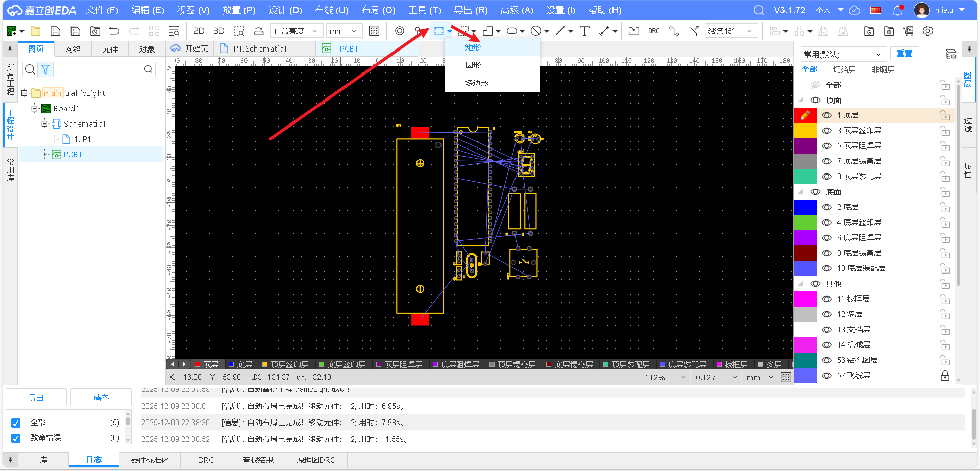Click the PCB ordering cart icon
980x471 pixels.
point(909,31)
